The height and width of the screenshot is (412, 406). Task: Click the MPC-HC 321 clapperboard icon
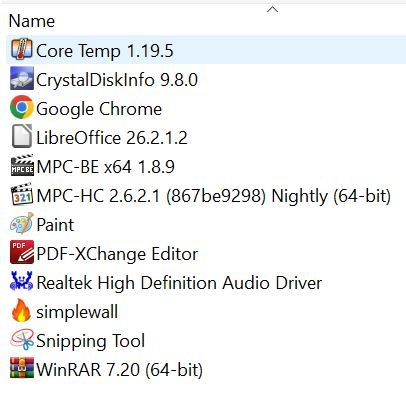[x=22, y=194]
